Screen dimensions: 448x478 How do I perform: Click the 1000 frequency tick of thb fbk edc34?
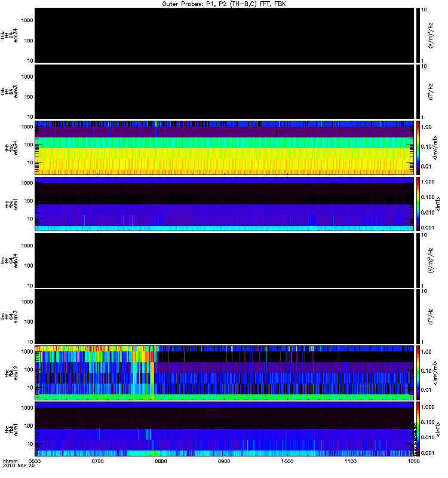pos(27,127)
